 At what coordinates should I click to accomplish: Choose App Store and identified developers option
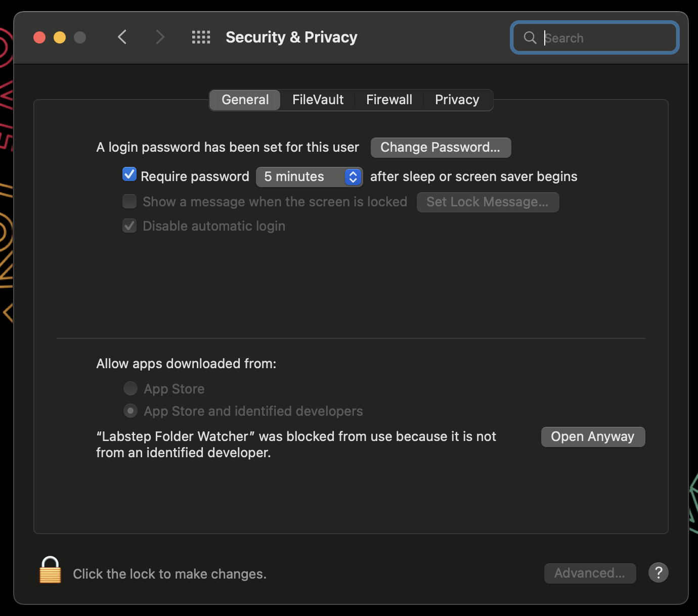(130, 411)
